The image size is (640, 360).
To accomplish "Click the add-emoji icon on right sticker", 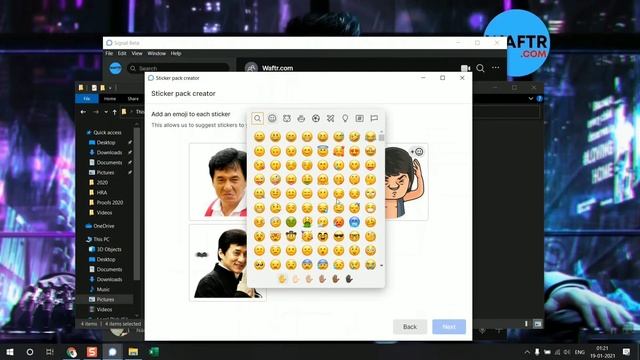I will pos(417,152).
